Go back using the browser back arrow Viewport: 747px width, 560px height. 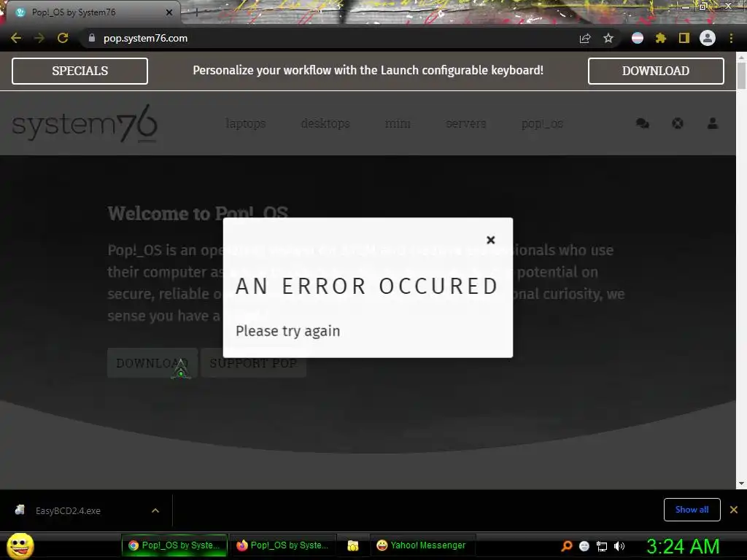tap(16, 38)
